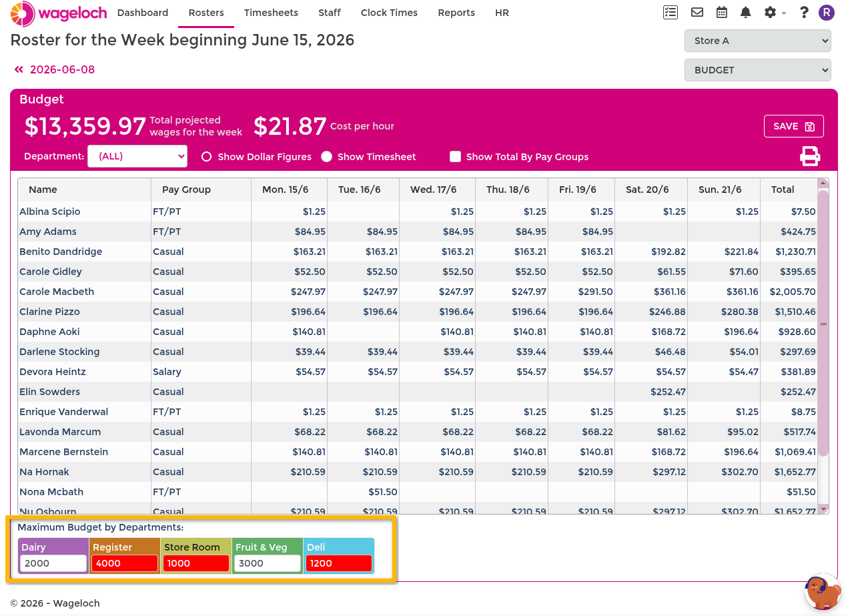Click the Dairy budget input field
This screenshot has height=616, width=848.
(53, 563)
